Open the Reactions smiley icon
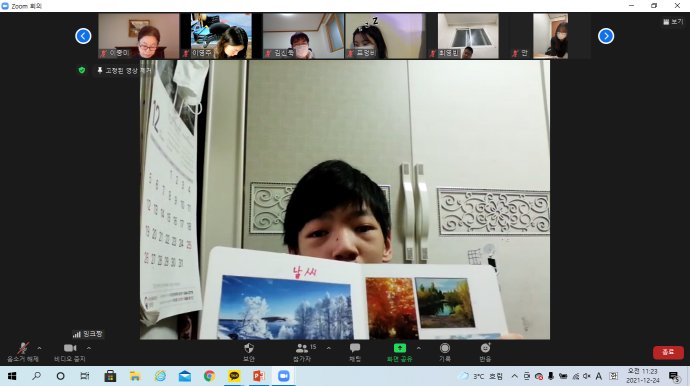 [x=485, y=348]
